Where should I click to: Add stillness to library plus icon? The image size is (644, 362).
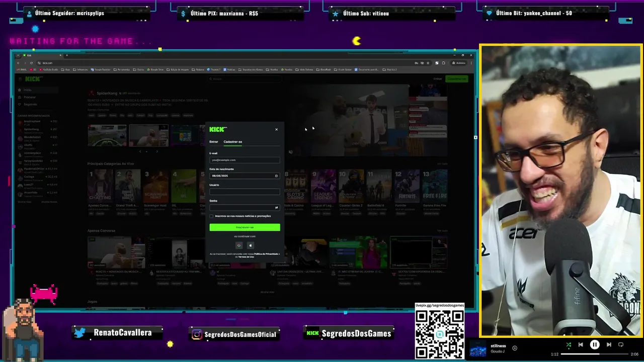click(x=515, y=348)
